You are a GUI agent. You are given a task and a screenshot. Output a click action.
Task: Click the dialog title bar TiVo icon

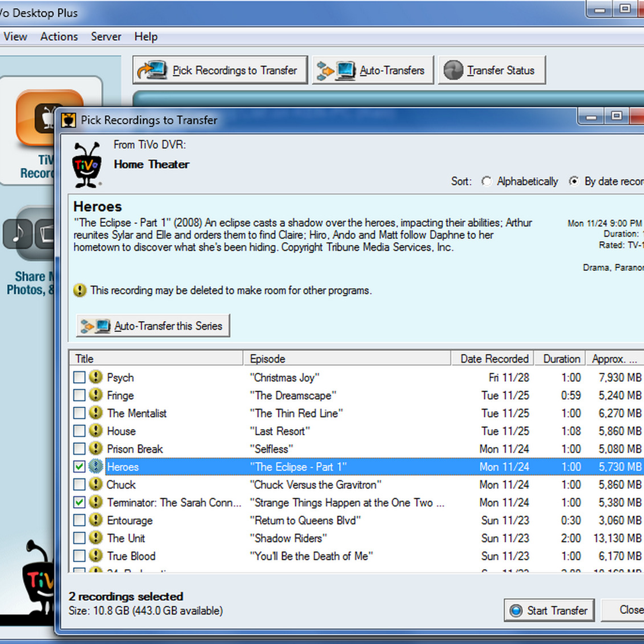(x=69, y=120)
